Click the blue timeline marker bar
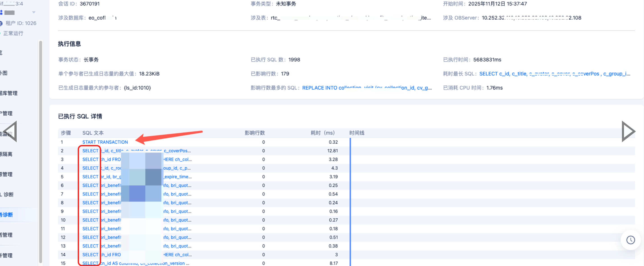The image size is (644, 266). [x=350, y=200]
